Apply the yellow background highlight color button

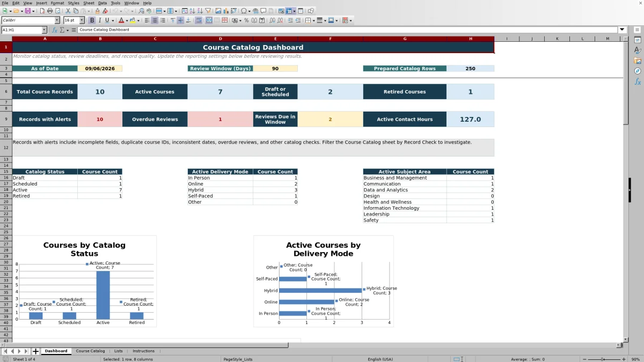[133, 20]
